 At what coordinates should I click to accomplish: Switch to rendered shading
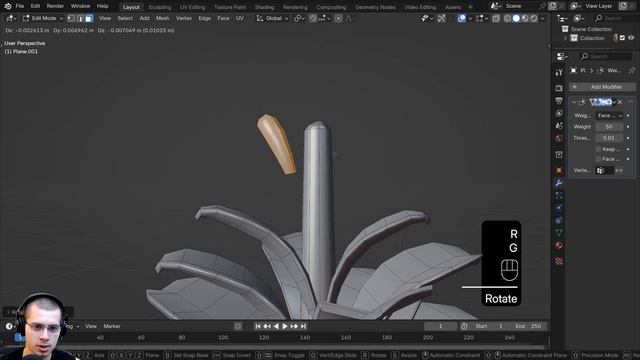(534, 18)
